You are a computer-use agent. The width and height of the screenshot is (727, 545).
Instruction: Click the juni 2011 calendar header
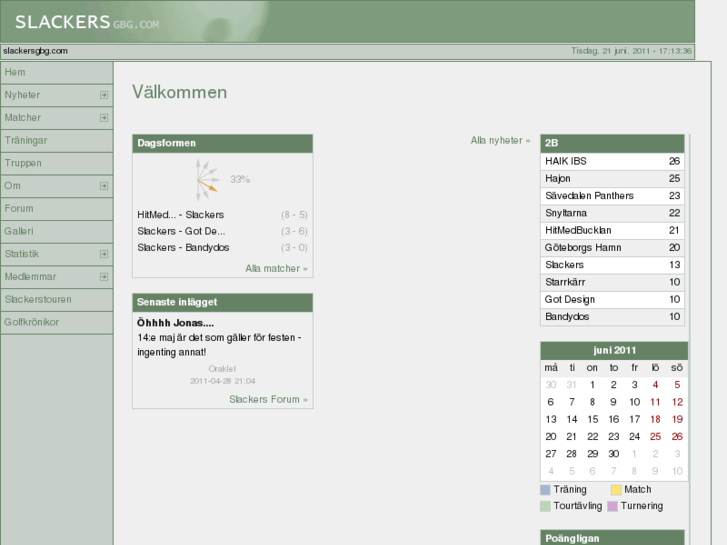pos(614,351)
